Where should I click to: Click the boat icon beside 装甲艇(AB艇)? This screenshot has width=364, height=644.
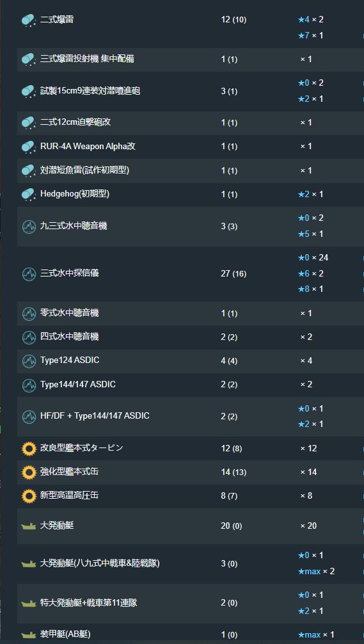pos(29,635)
